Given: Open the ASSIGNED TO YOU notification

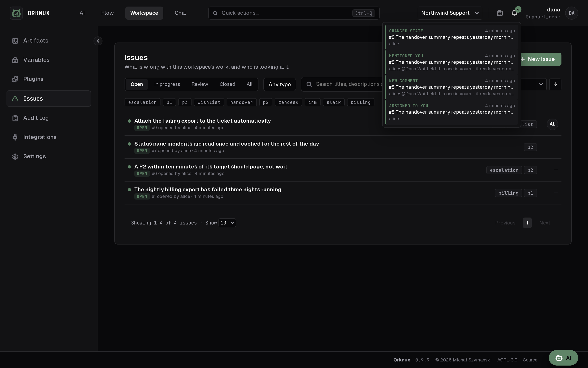Looking at the screenshot, I should point(452,112).
